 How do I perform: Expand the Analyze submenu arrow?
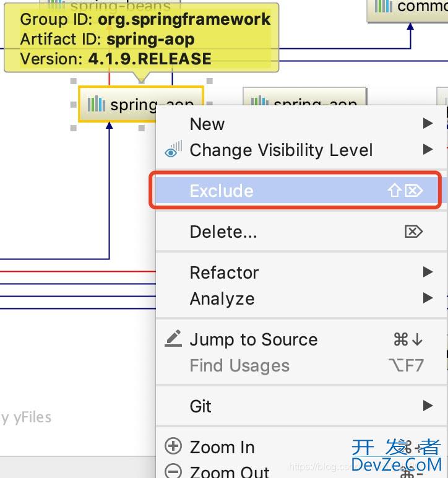click(428, 298)
